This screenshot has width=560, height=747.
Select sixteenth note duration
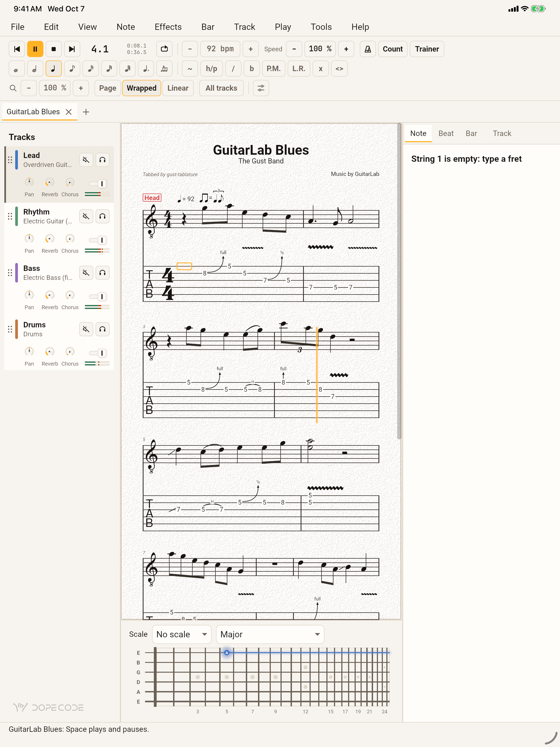click(x=90, y=69)
